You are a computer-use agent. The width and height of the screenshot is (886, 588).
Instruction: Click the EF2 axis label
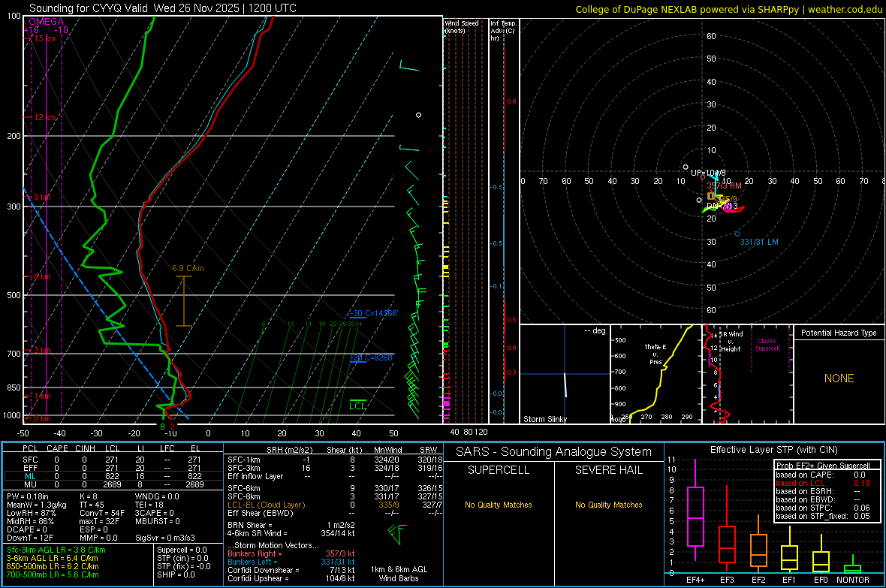(x=758, y=580)
